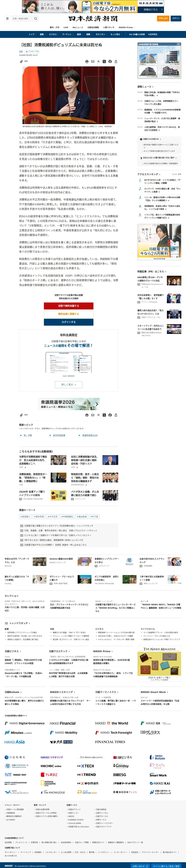Open the 人事ウオッチ menu item
186x868 pixels.
tap(109, 27)
